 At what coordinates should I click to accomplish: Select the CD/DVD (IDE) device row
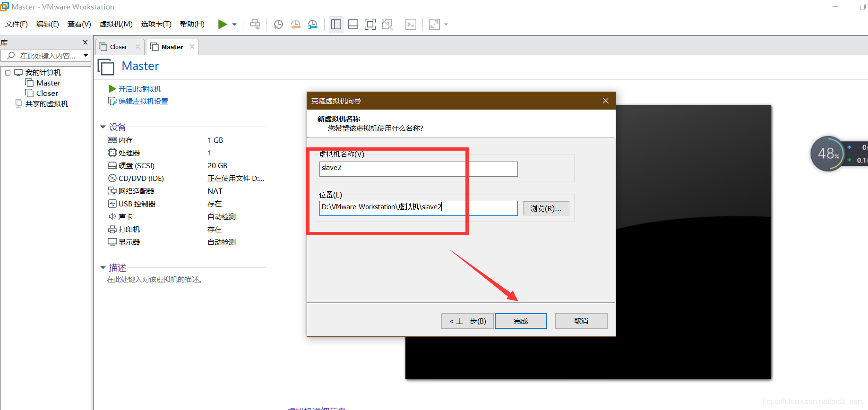tap(186, 179)
